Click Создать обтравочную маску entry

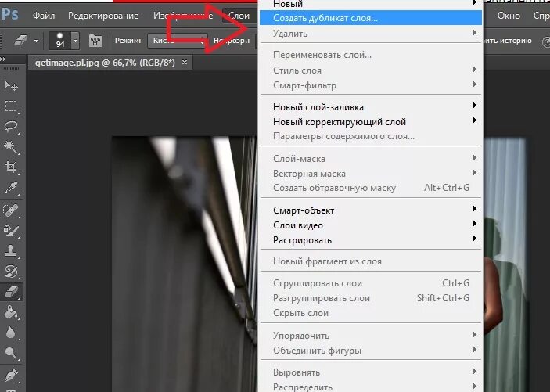[371, 188]
